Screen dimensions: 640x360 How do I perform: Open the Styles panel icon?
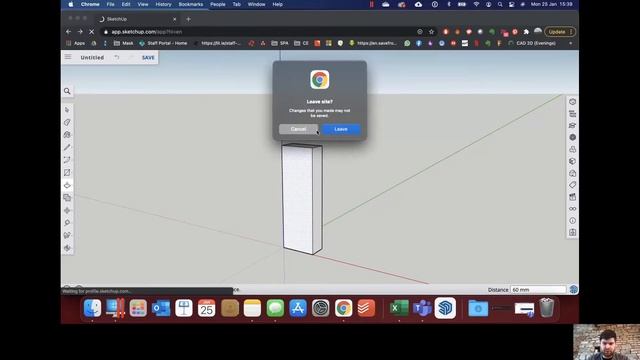[x=573, y=173]
